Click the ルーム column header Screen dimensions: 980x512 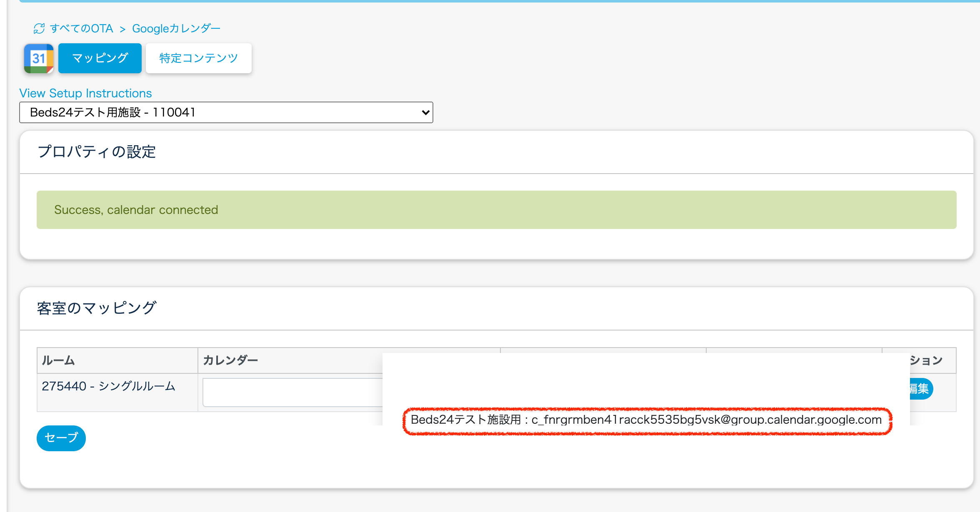(58, 360)
